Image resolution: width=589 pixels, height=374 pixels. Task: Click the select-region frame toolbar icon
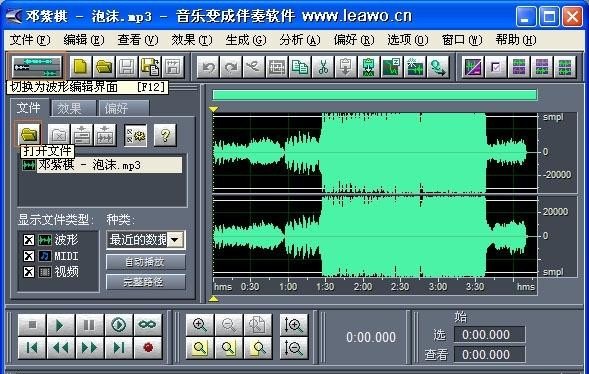pyautogui.click(x=277, y=67)
